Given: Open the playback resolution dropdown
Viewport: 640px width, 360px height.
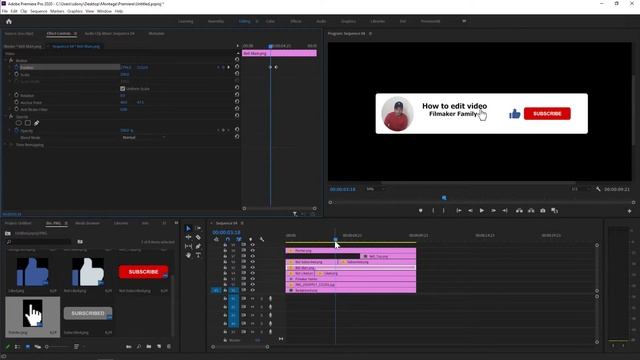Looking at the screenshot, I should click(x=580, y=189).
